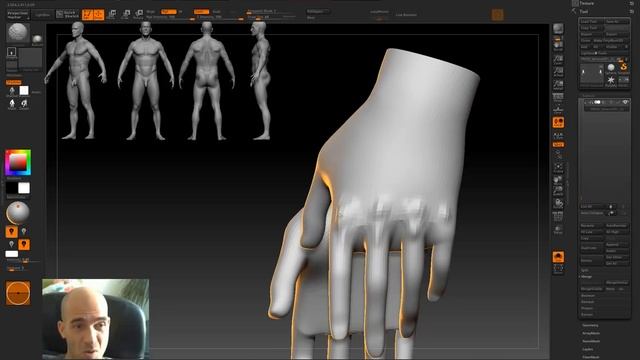The width and height of the screenshot is (640, 360).
Task: Select the Rotate transform icon in top shelf
Action: click(x=139, y=15)
